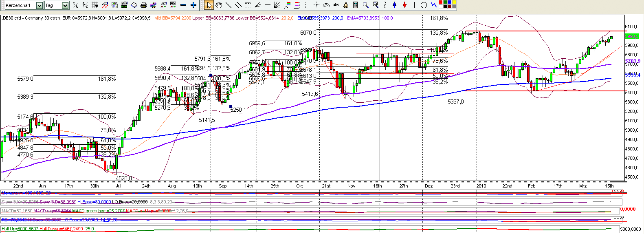
Task: Click the DE30.cfd Germany 30 cash title
Action: [x=31, y=18]
